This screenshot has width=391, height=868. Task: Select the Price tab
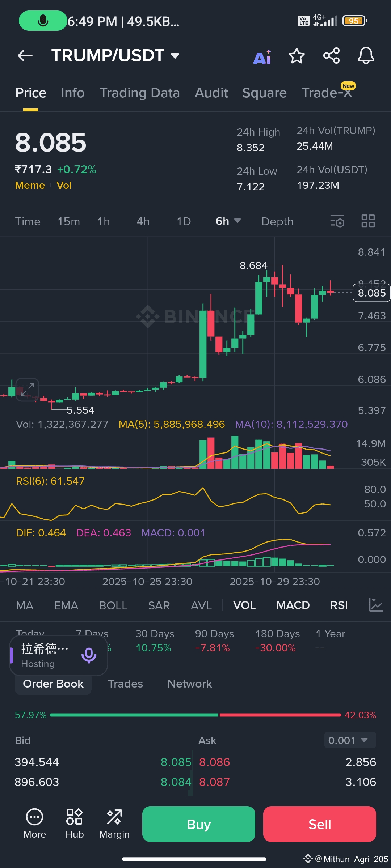coord(31,93)
